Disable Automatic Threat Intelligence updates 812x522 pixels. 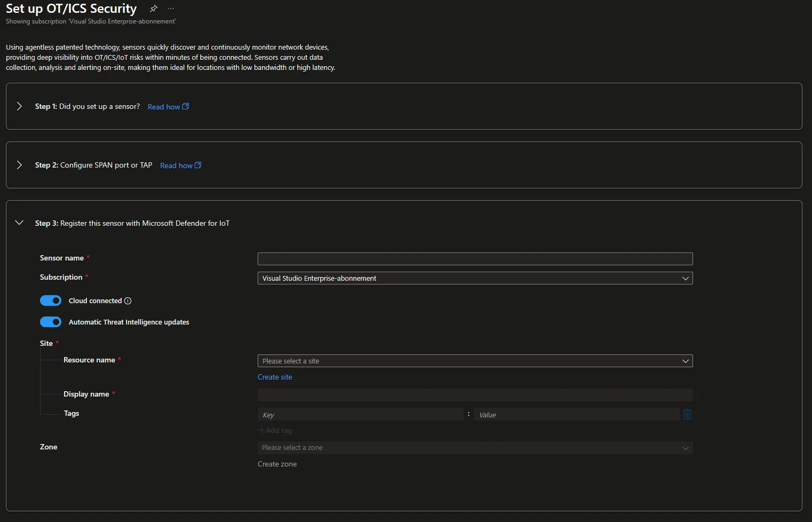click(x=51, y=322)
